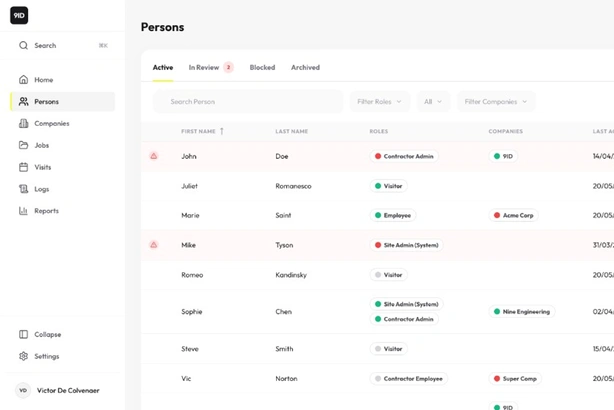Click the Persons page heading
This screenshot has width=614, height=410.
pyautogui.click(x=163, y=27)
